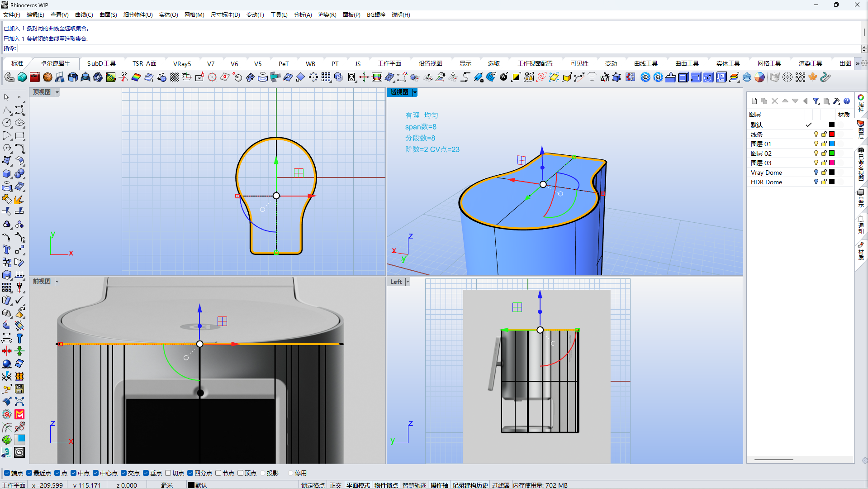Click the pink spiral toolbar icon
This screenshot has height=489, width=868.
(x=541, y=77)
